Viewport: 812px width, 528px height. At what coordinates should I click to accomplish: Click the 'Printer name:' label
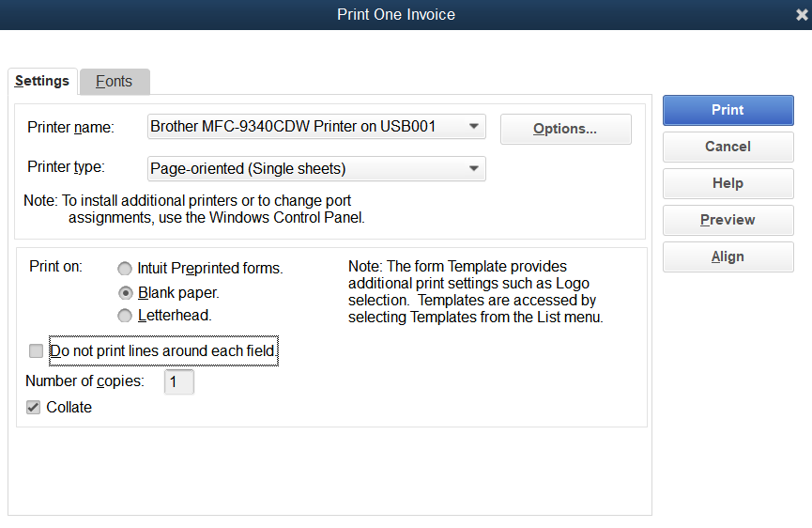pyautogui.click(x=70, y=127)
